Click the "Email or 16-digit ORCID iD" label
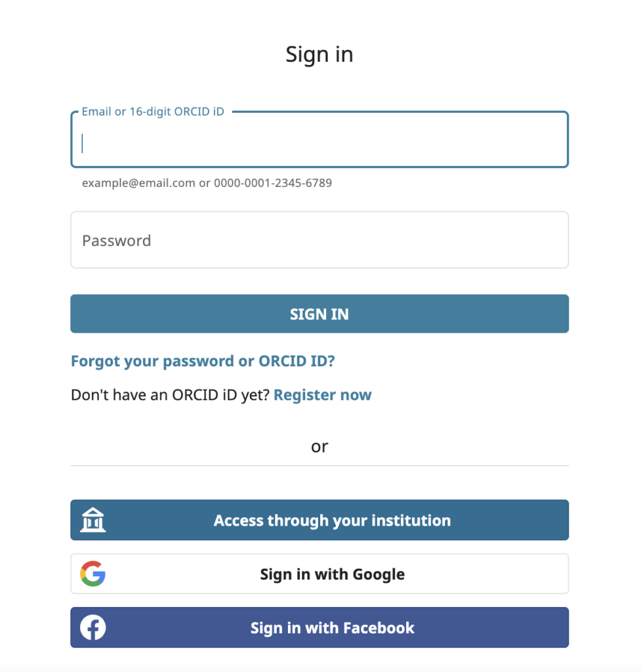This screenshot has width=641, height=672. point(152,112)
